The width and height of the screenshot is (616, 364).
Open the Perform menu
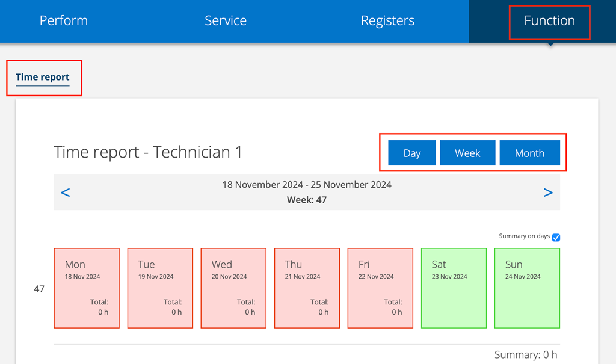click(64, 21)
